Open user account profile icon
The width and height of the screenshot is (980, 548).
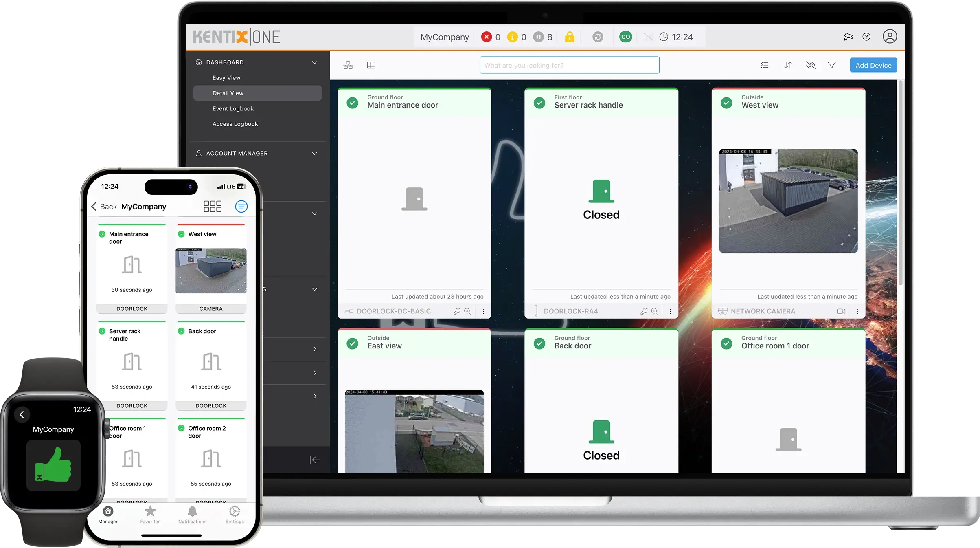click(x=890, y=37)
